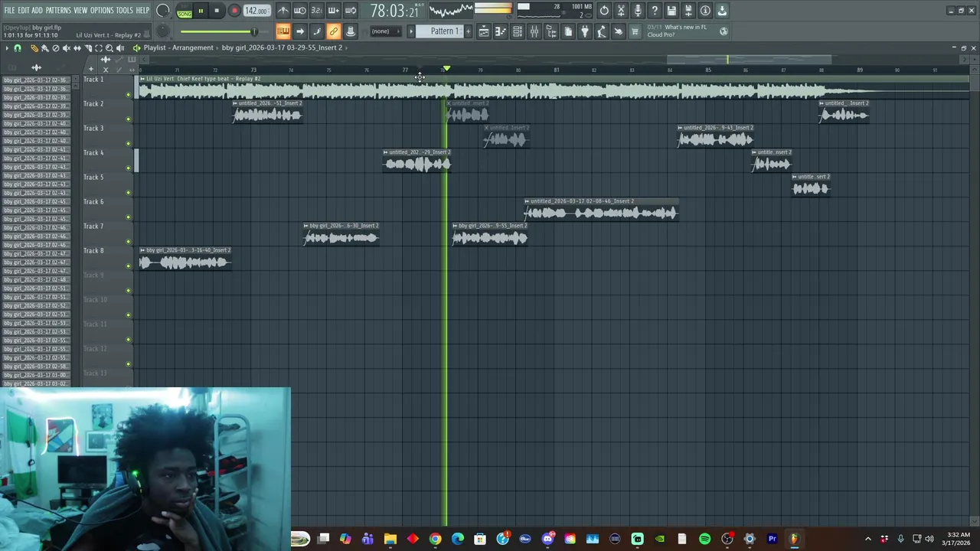
Task: Open Google Chrome from the taskbar
Action: click(435, 539)
